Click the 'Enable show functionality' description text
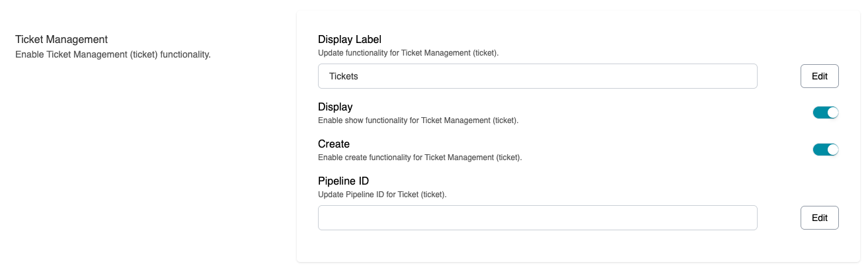This screenshot has width=868, height=270. [x=418, y=120]
